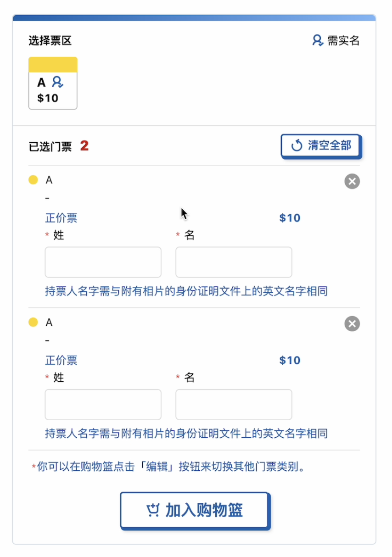Focus first ticket's 名 given name field

[x=234, y=262]
